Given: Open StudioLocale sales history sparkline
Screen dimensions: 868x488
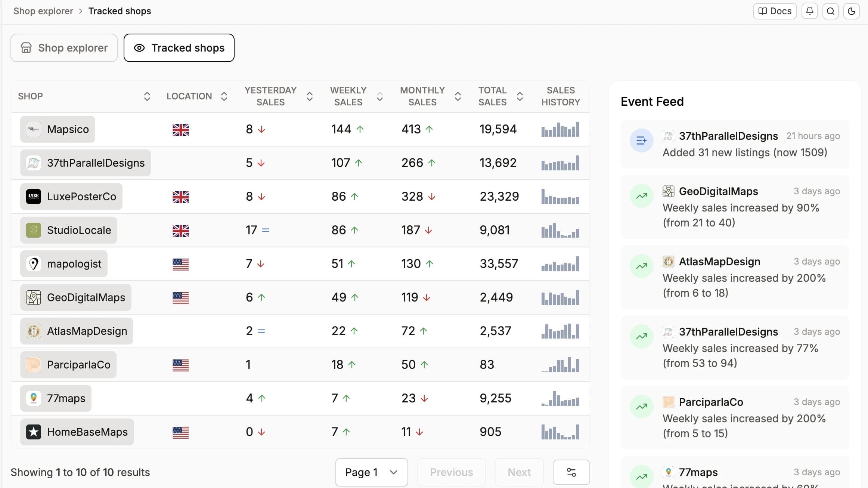Looking at the screenshot, I should point(560,230).
